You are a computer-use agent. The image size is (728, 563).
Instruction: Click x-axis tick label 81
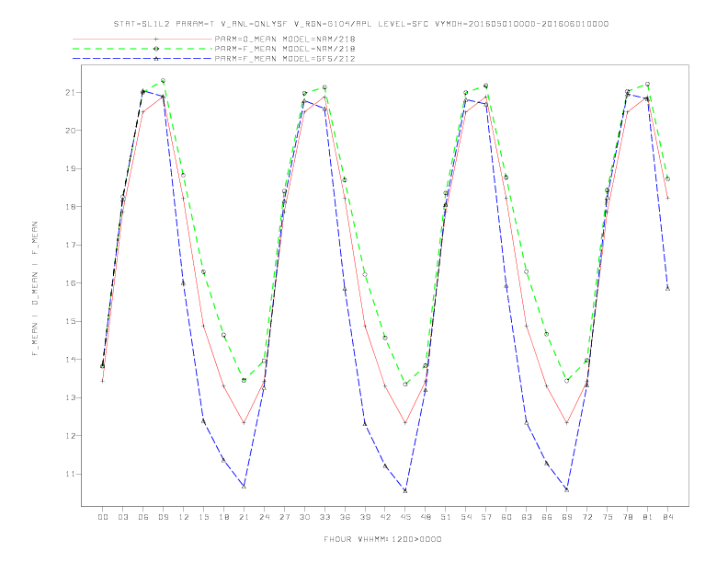648,517
